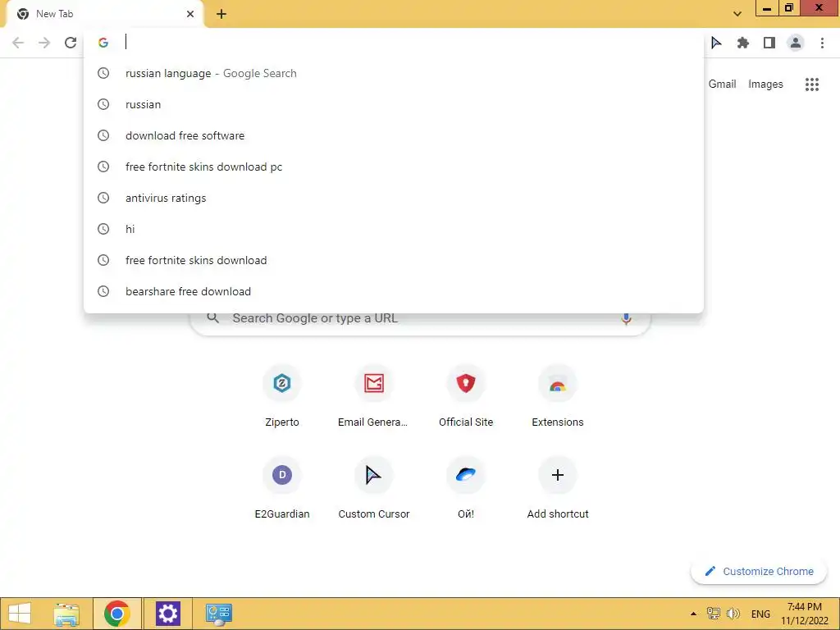Click the ENG language indicator

[x=760, y=614]
